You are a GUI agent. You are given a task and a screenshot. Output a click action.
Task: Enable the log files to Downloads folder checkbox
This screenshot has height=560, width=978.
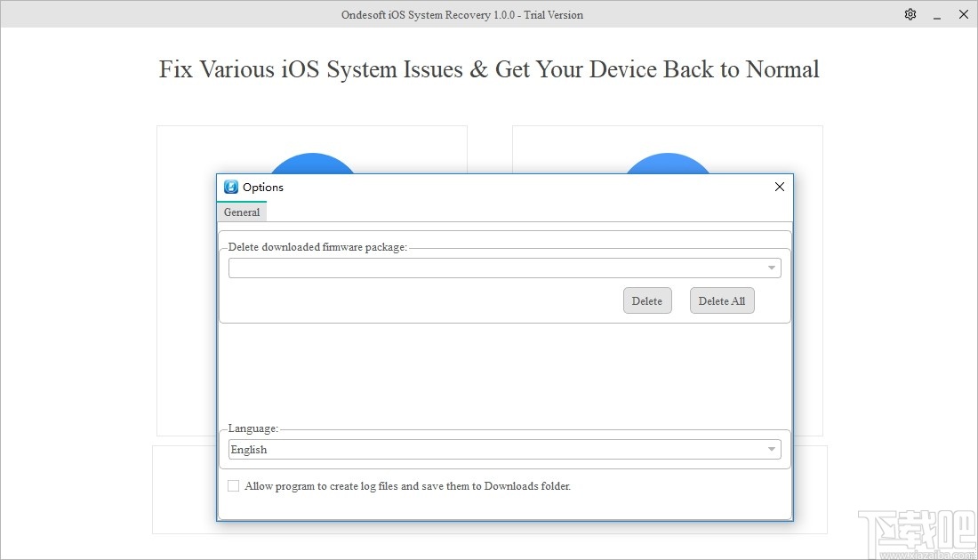(x=233, y=485)
